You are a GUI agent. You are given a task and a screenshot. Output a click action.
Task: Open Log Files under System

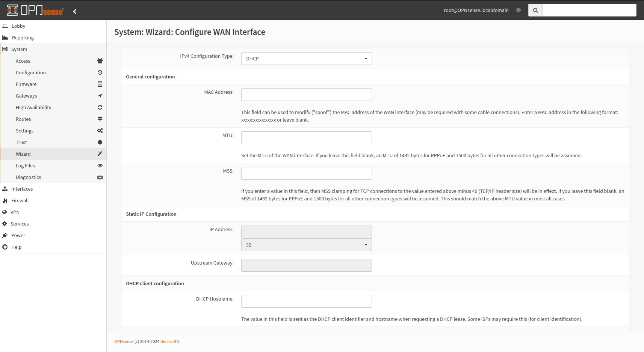53,165
